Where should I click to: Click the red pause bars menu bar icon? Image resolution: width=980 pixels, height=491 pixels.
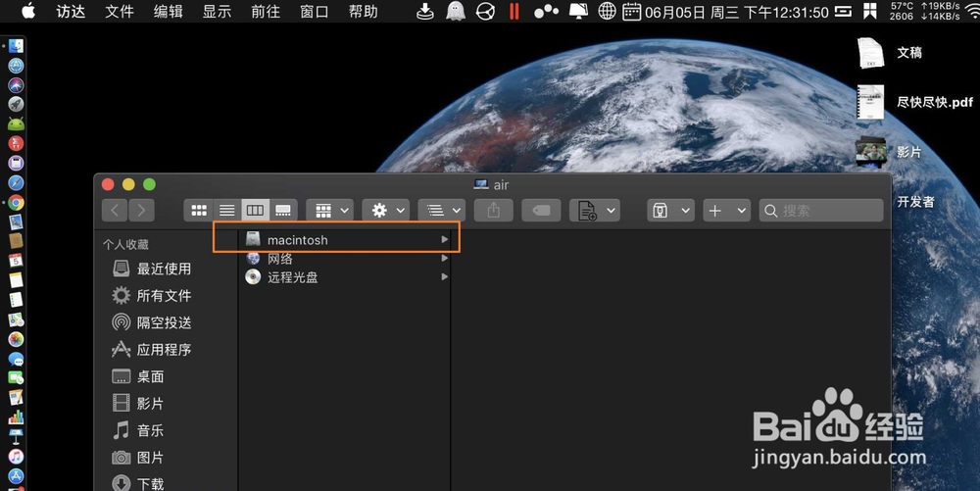(x=514, y=11)
